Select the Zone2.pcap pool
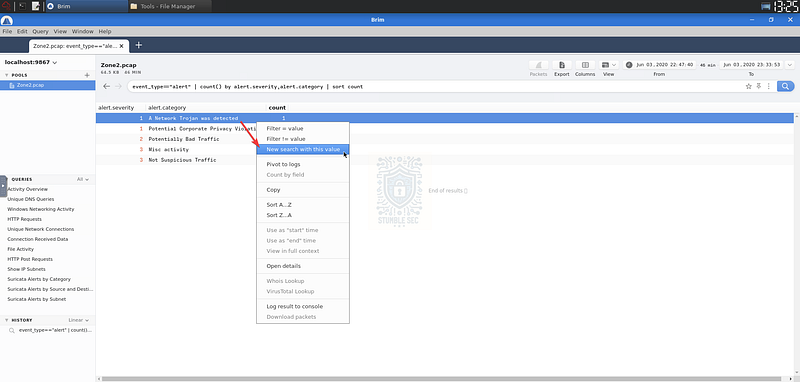 coord(47,85)
